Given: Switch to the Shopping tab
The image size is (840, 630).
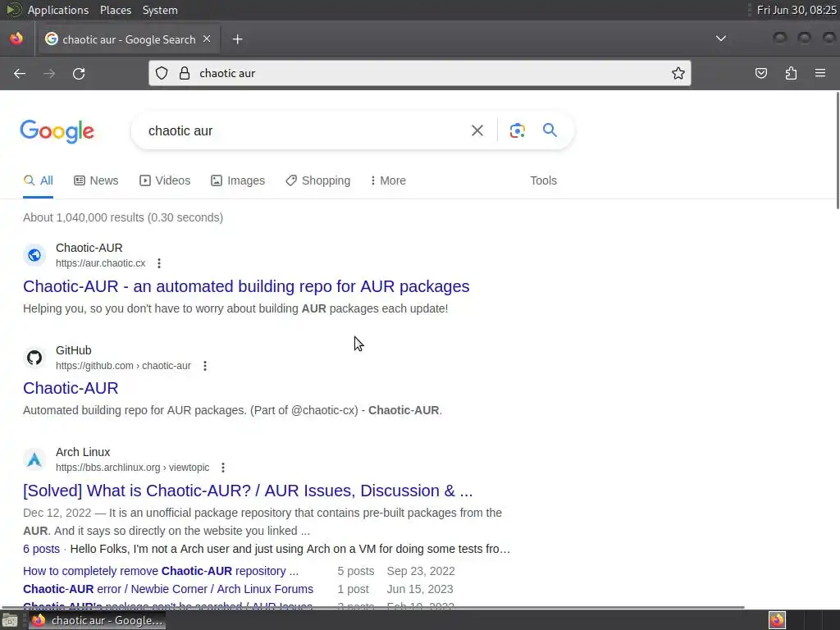Looking at the screenshot, I should click(318, 180).
